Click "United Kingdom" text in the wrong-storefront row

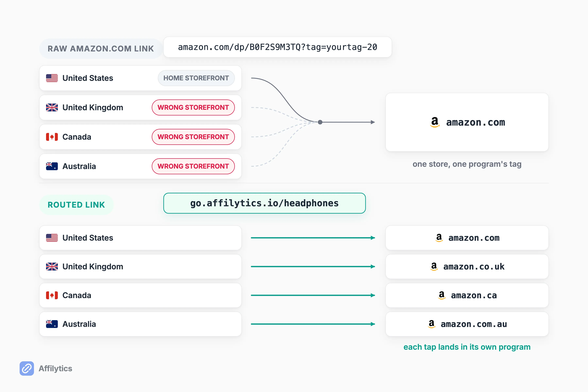click(93, 107)
